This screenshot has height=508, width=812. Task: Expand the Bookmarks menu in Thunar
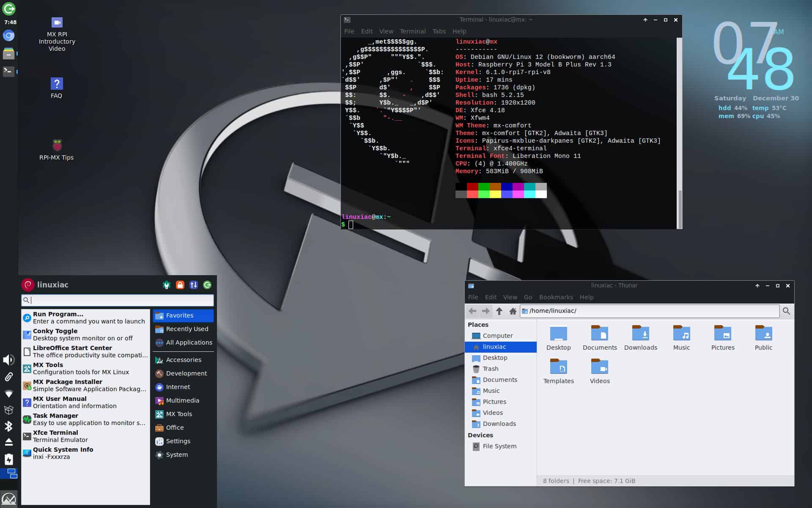(x=556, y=297)
